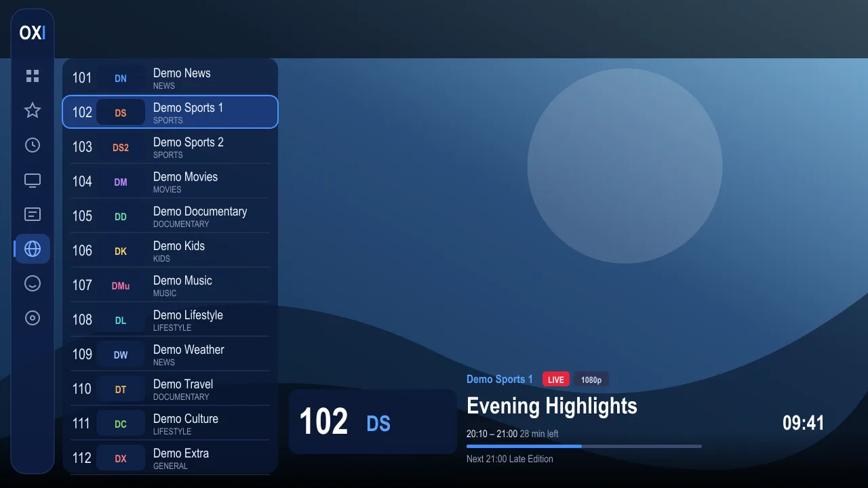Open recent history via the clock icon
This screenshot has width=868, height=488.
tap(33, 145)
